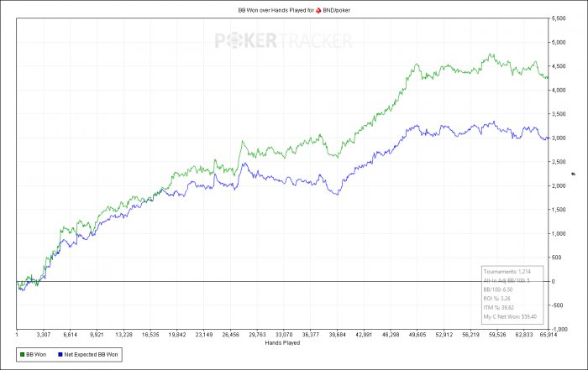Click the 'BND/poker' player name in title
Image resolution: width=588 pixels, height=370 pixels.
pyautogui.click(x=336, y=10)
